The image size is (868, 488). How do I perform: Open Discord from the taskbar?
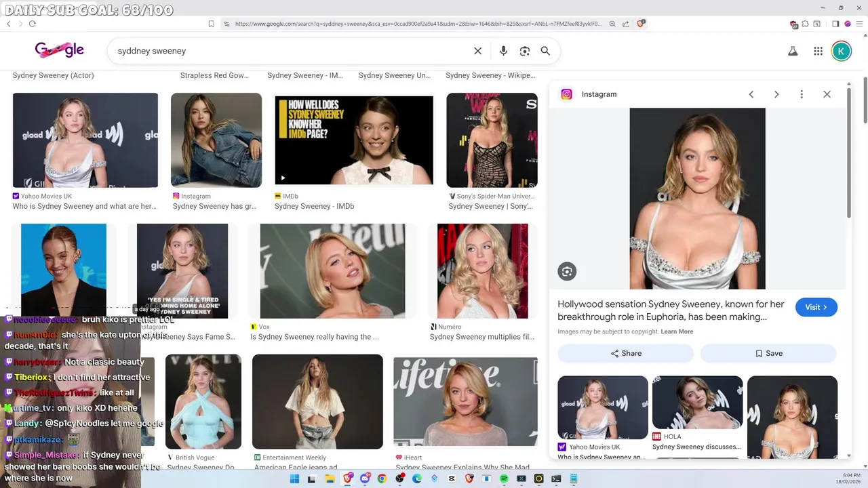click(x=365, y=479)
